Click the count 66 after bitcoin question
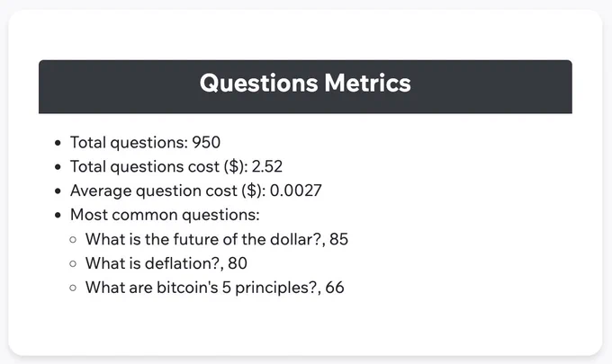The image size is (612, 364). click(335, 288)
